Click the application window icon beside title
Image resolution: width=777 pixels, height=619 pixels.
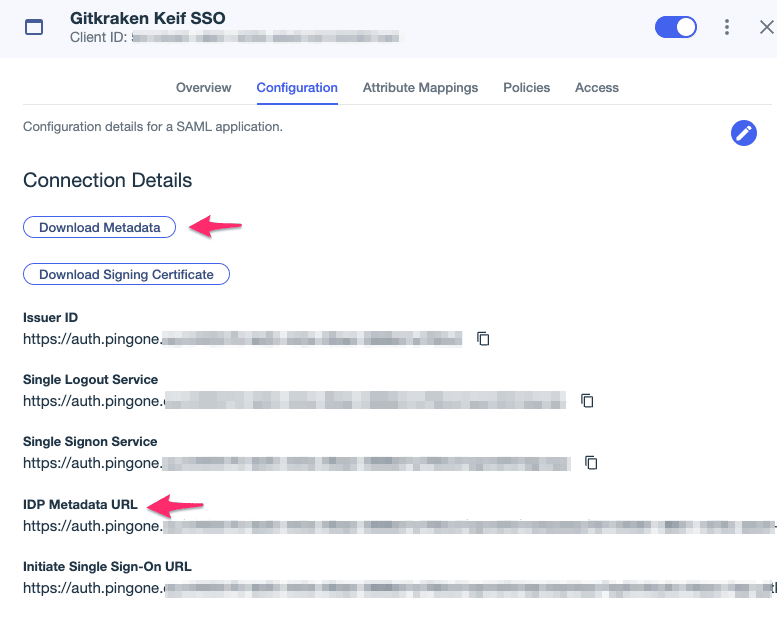click(34, 27)
